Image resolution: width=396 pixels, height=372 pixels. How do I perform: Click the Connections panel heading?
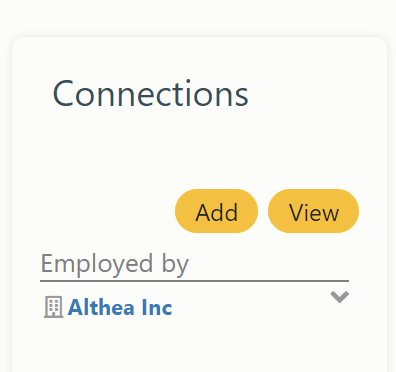pos(150,94)
